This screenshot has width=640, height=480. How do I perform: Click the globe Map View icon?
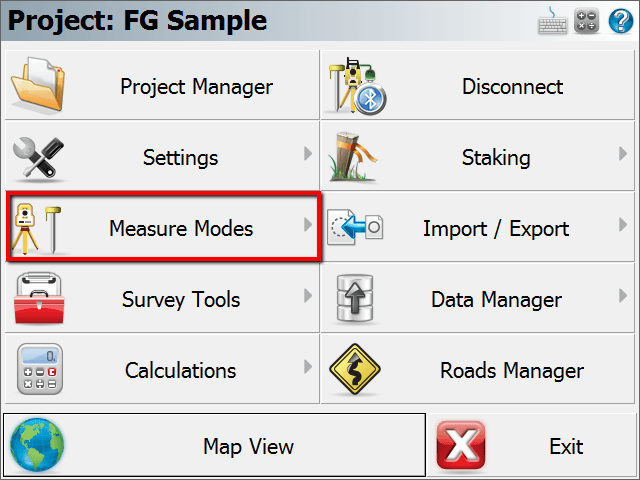(37, 445)
